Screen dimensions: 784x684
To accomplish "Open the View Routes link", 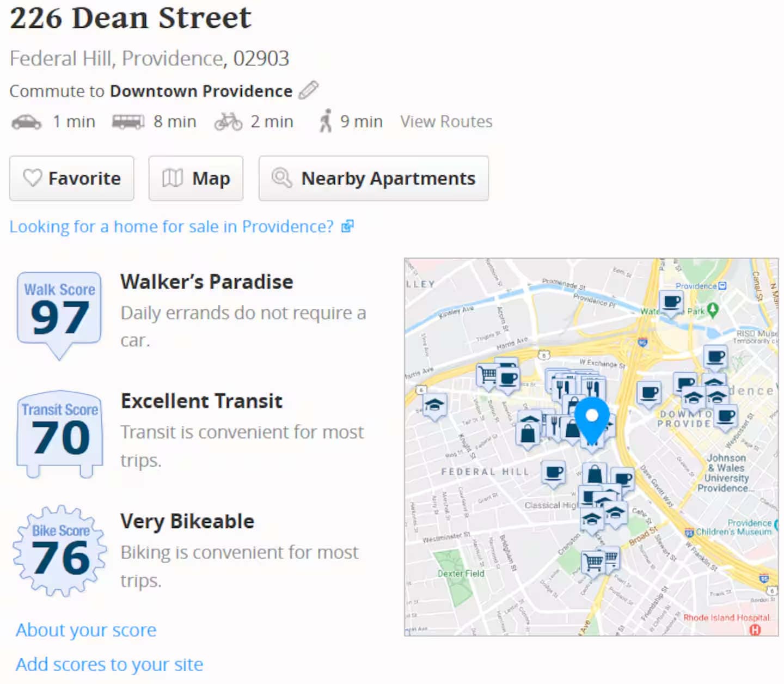I will pyautogui.click(x=446, y=121).
